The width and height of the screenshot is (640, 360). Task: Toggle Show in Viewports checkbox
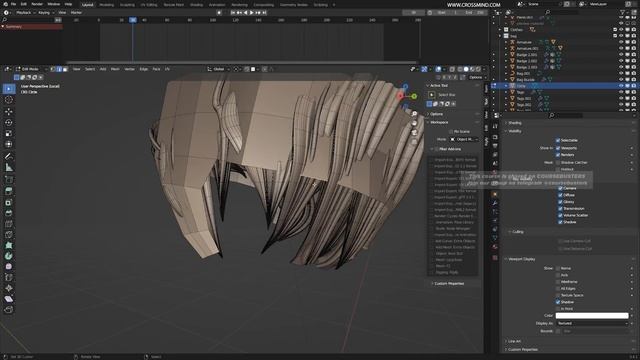pyautogui.click(x=558, y=148)
